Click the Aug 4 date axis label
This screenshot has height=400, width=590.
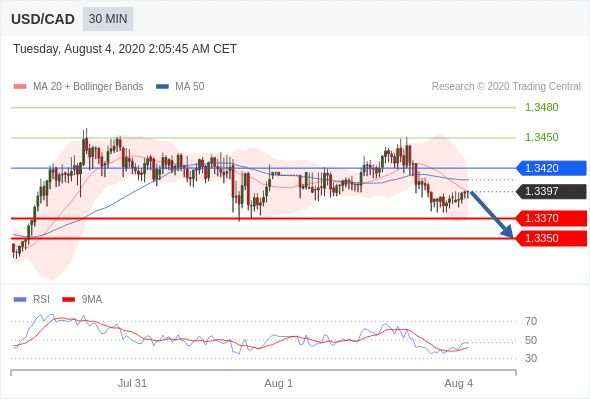pos(459,383)
